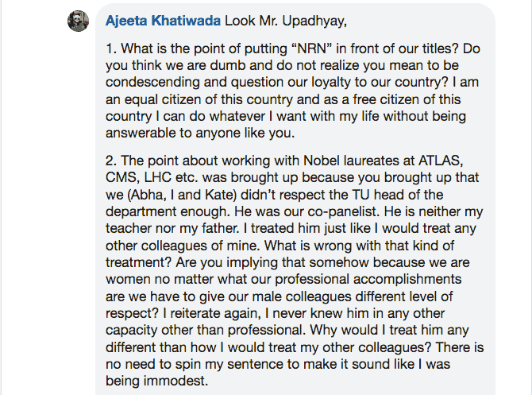Click the phrase 'professional accomplishments'
This screenshot has height=395, width=532.
coord(368,280)
